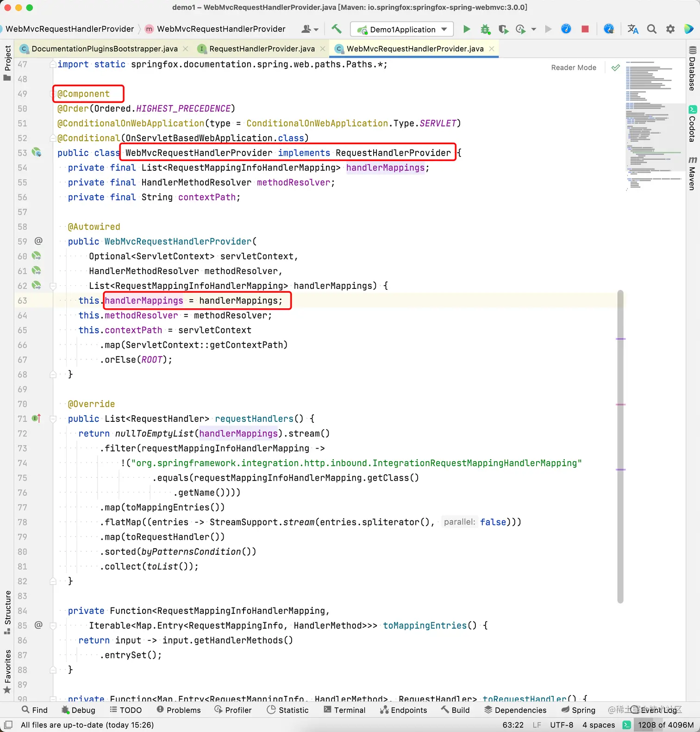This screenshot has height=732, width=700.
Task: Click the implements-method gutter icon on line 71
Action: coord(37,418)
